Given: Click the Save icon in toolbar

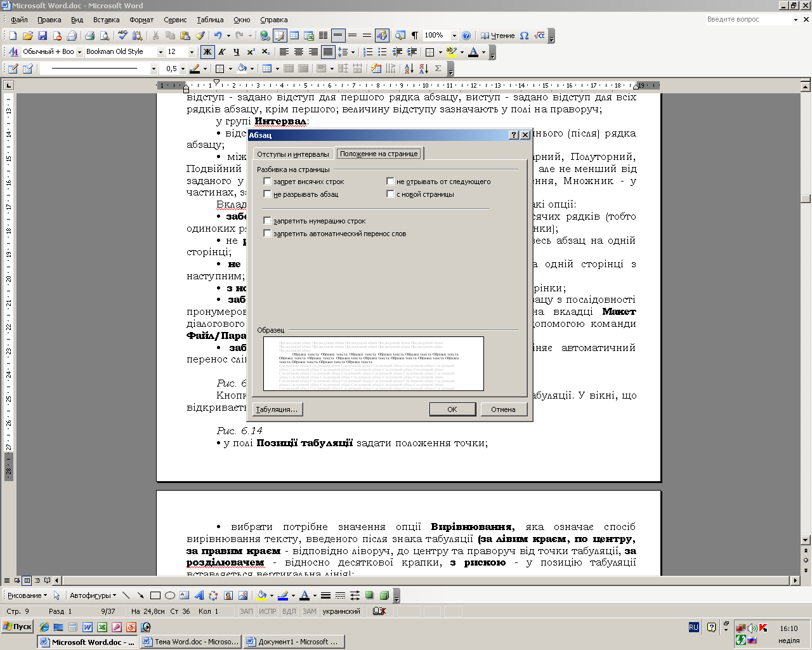Looking at the screenshot, I should [x=43, y=36].
